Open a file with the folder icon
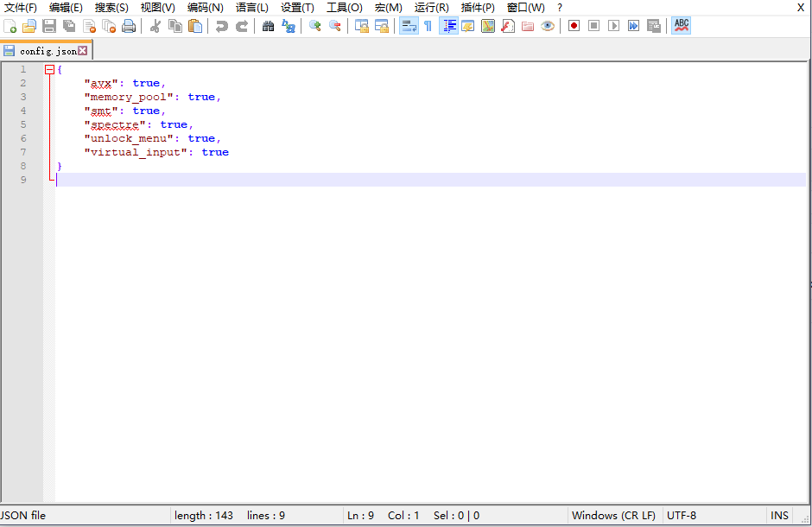Viewport: 812px width, 527px height. [29, 26]
